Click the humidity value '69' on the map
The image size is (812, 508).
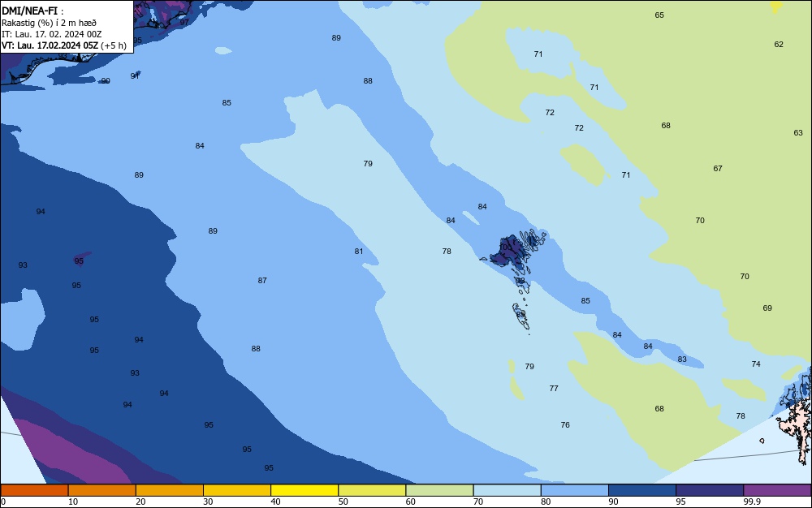[x=767, y=308]
